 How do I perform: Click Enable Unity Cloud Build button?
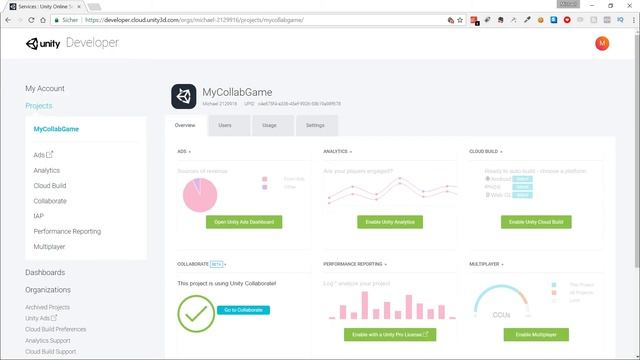(536, 222)
